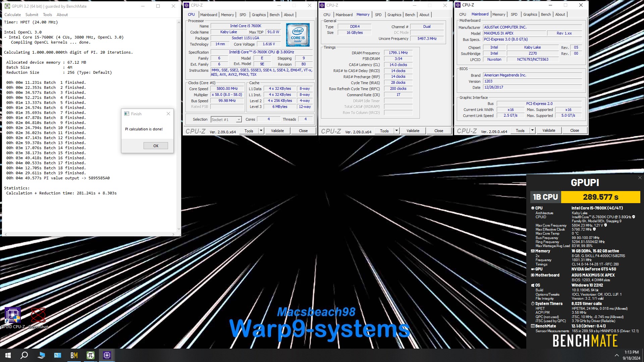
Task: Click the GPUPI horizontal scrollbar
Action: pyautogui.click(x=89, y=234)
